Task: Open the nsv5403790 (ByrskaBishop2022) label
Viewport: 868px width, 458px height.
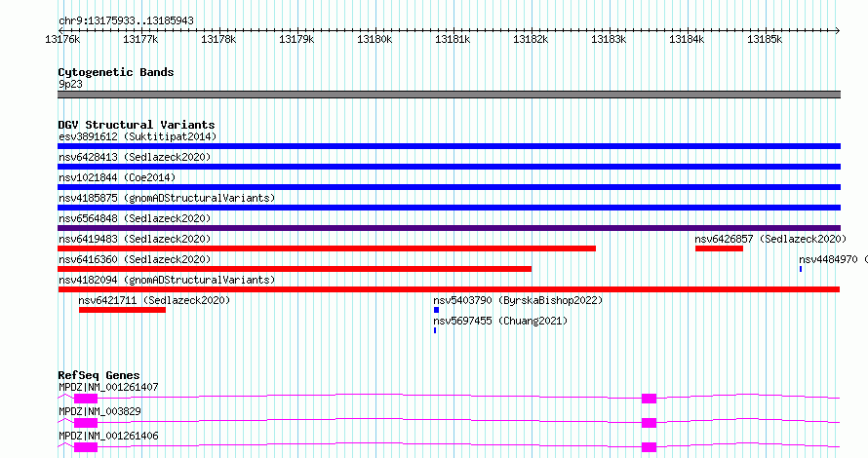Action: click(x=518, y=300)
